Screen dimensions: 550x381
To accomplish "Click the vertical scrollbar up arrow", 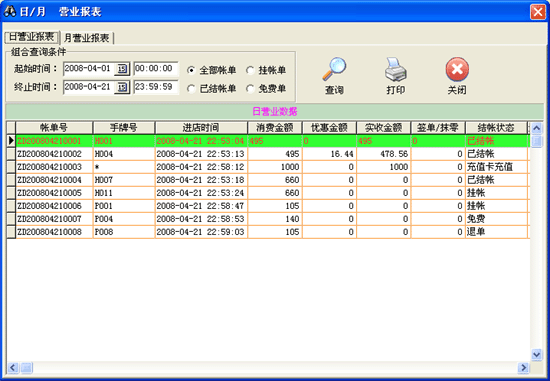I will pyautogui.click(x=536, y=128).
